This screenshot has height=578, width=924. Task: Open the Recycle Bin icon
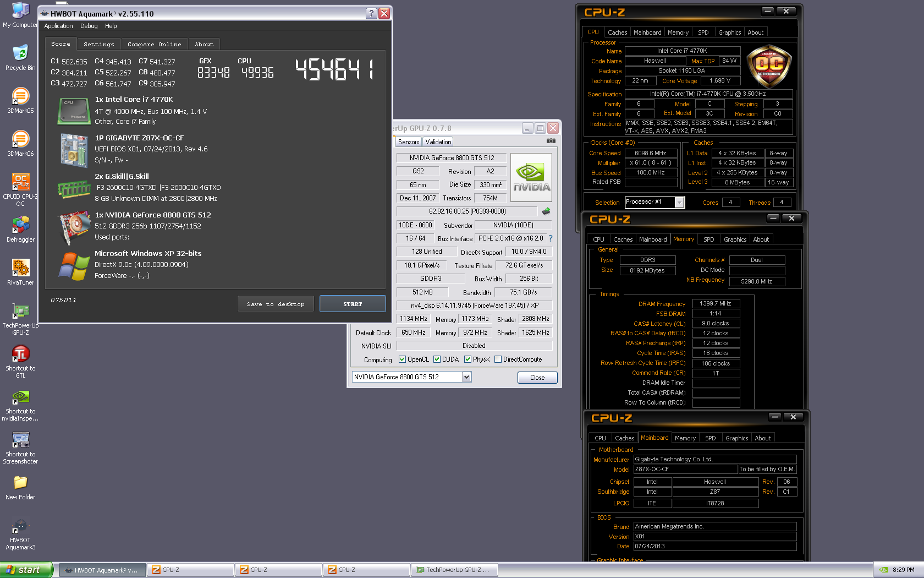tap(20, 57)
